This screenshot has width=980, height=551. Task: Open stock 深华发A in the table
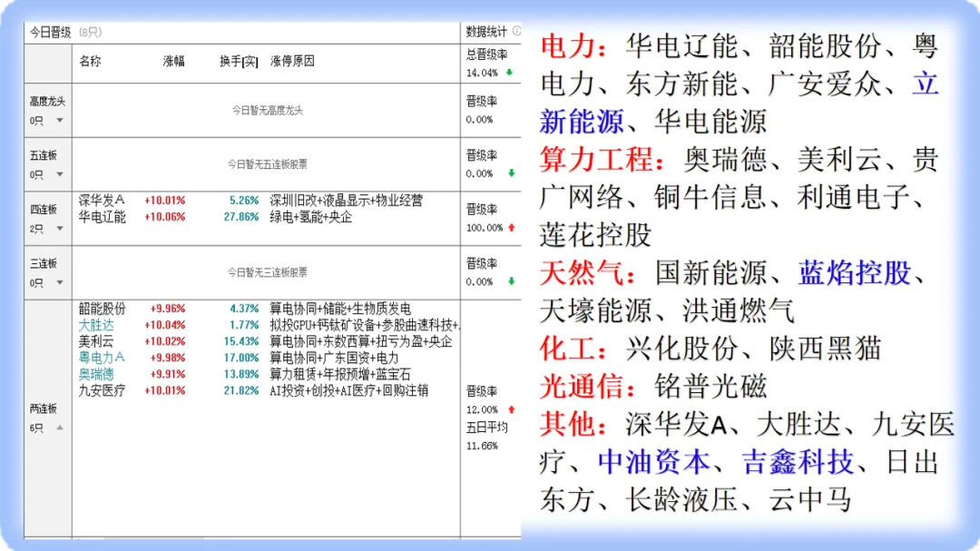[x=102, y=200]
